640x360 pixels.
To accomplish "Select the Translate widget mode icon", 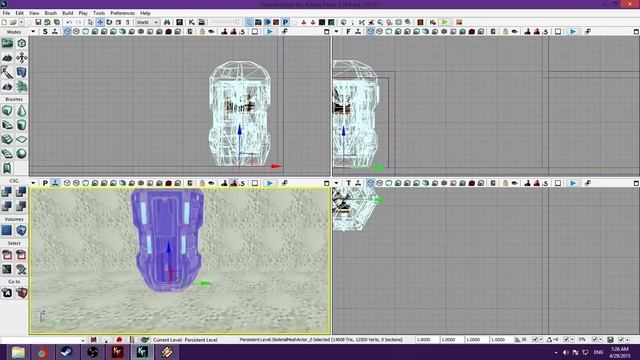I will coord(100,22).
